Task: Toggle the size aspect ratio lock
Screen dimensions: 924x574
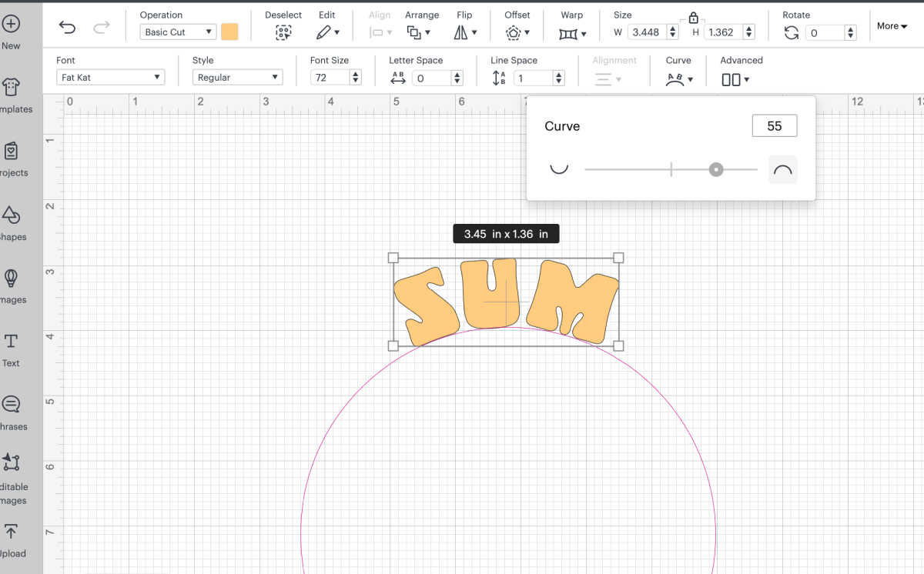Action: click(x=693, y=18)
